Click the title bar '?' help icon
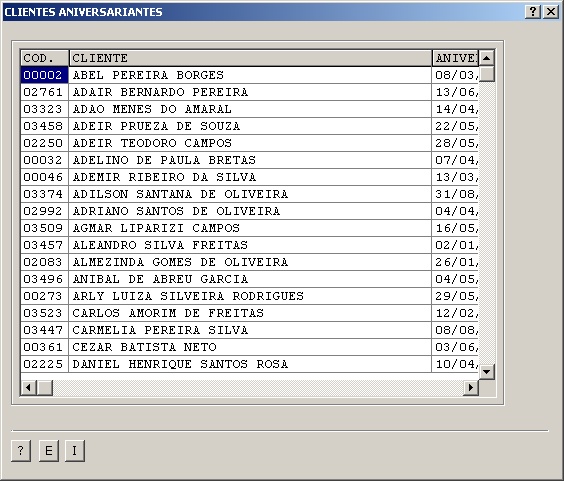564x481 pixels. [x=533, y=12]
